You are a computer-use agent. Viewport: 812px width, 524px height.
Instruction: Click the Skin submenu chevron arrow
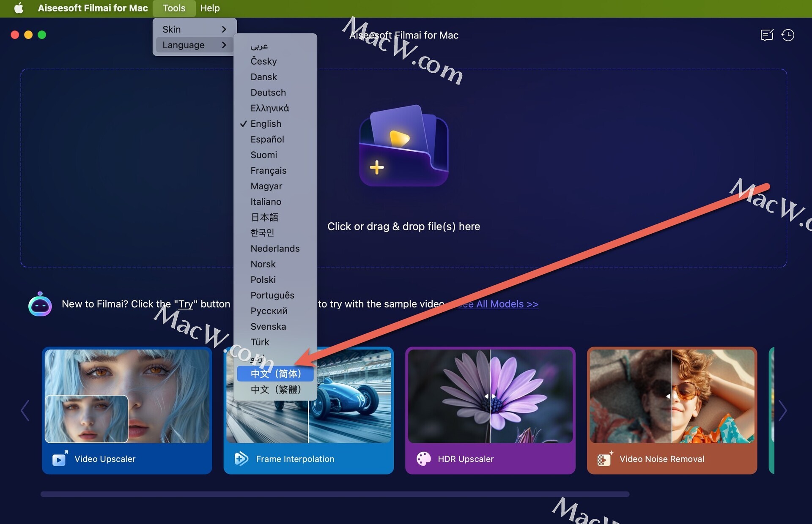pos(224,29)
